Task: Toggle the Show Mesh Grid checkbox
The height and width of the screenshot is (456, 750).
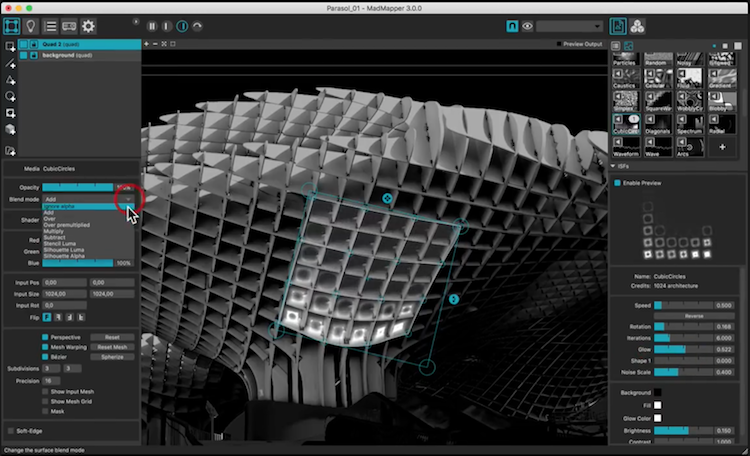Action: pyautogui.click(x=45, y=401)
